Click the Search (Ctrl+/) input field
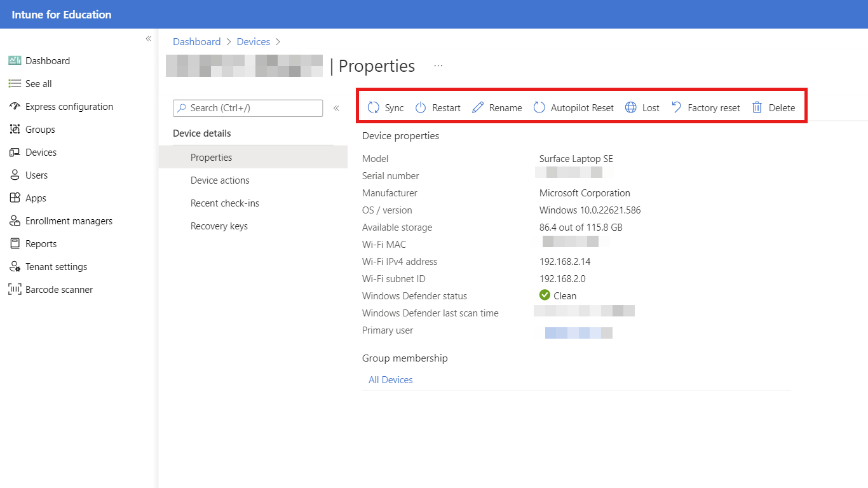This screenshot has width=868, height=488. pos(248,108)
